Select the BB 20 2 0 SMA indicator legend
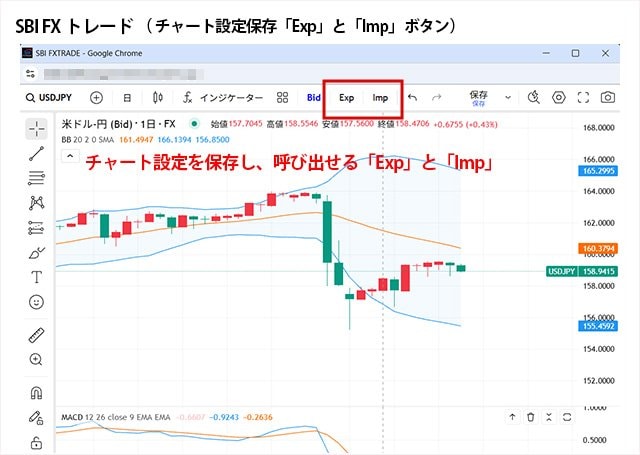This screenshot has width=640, height=455. pos(88,140)
